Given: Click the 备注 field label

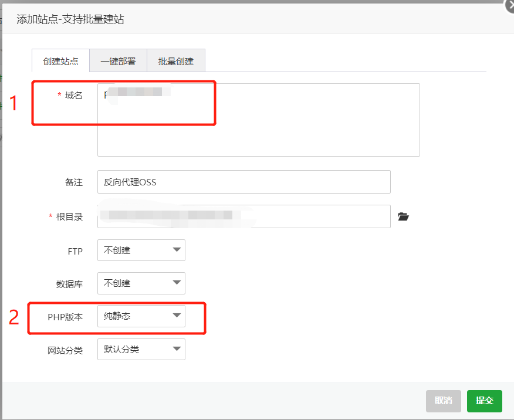Looking at the screenshot, I should (x=73, y=182).
